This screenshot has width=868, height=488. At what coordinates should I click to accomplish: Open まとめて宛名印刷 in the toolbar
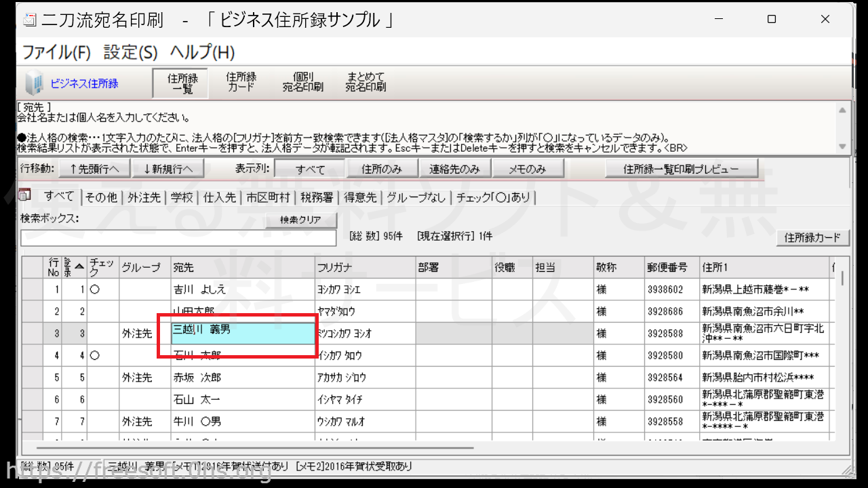(x=366, y=82)
